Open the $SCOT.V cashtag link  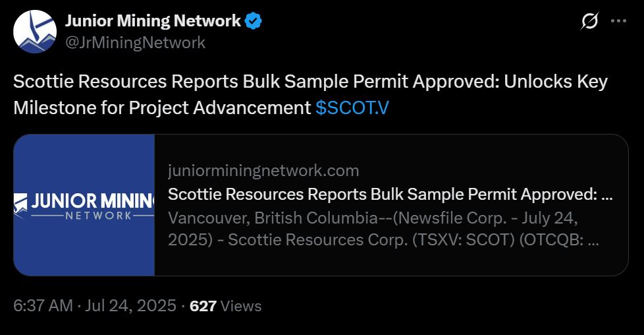tap(352, 108)
